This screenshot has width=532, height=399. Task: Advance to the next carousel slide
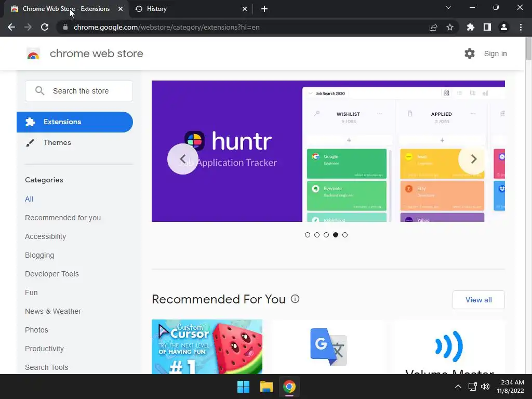pos(474,159)
